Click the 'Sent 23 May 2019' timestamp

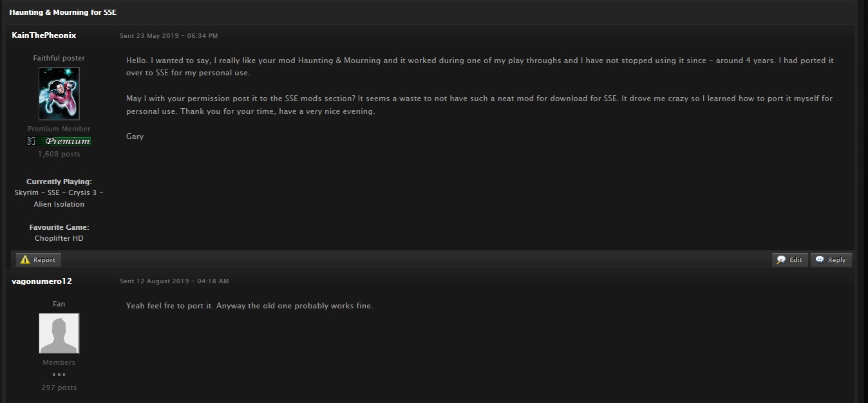point(169,36)
